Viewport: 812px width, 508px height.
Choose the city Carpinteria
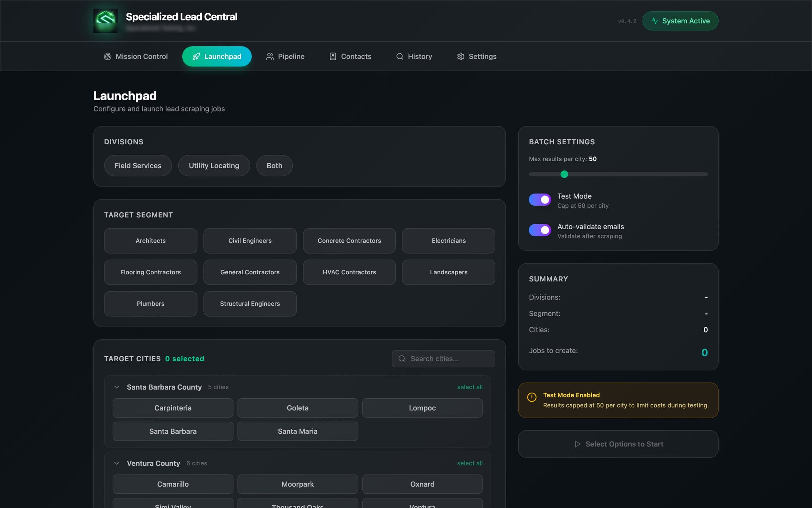tap(173, 408)
